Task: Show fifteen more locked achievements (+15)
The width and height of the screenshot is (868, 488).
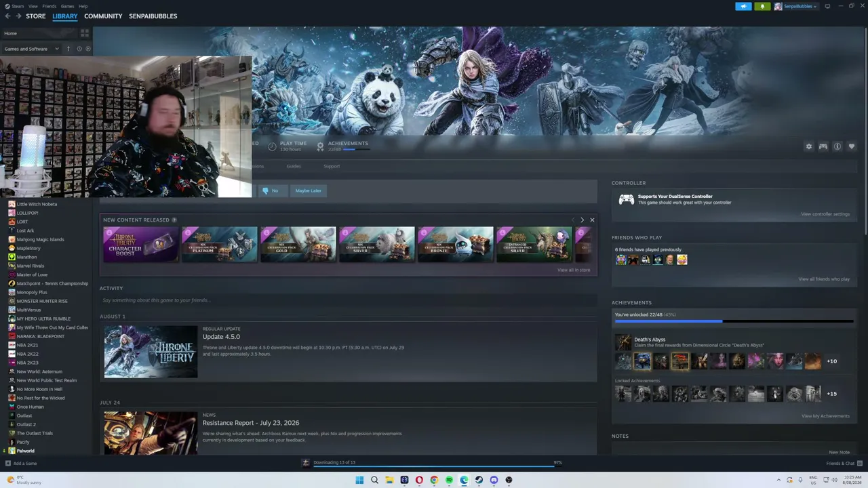Action: 831,394
